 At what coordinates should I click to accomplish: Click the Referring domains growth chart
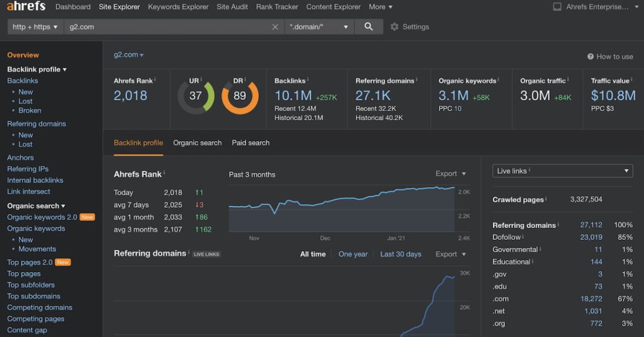(284, 301)
